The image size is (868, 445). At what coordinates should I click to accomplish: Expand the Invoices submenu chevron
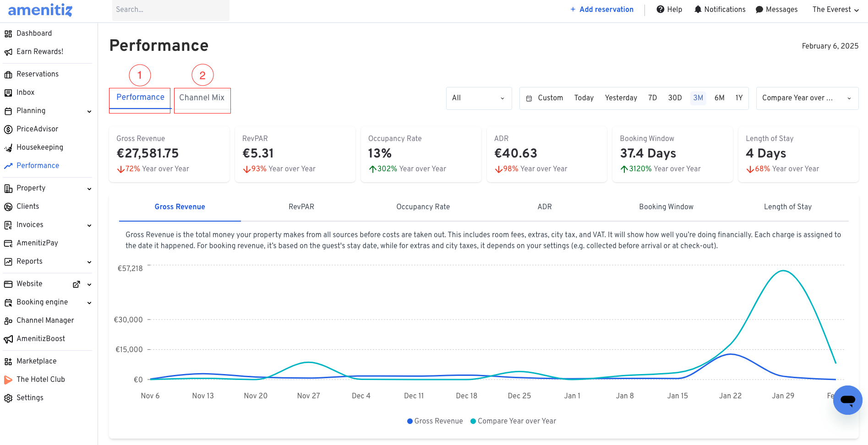89,225
